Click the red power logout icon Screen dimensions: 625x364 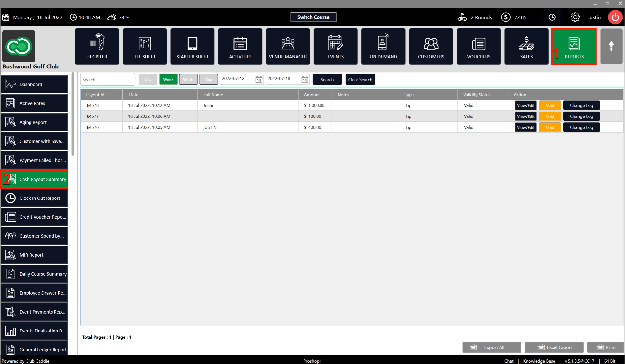[615, 17]
